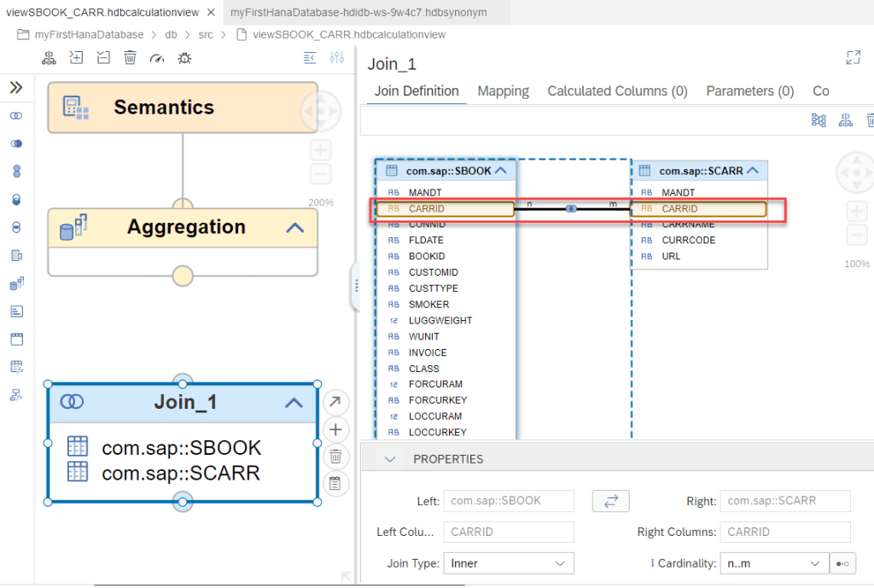Viewport: 874px width, 588px height.
Task: Switch to the Mapping tab
Action: [503, 91]
